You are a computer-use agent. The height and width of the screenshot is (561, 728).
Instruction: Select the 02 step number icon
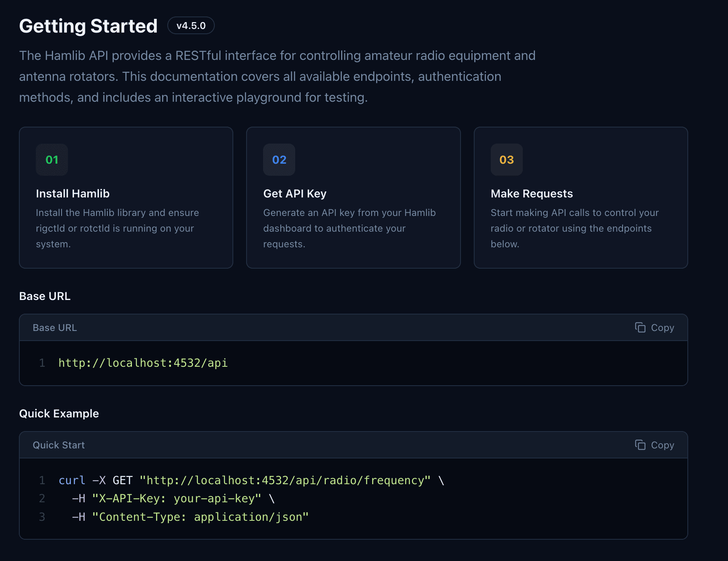pyautogui.click(x=279, y=160)
